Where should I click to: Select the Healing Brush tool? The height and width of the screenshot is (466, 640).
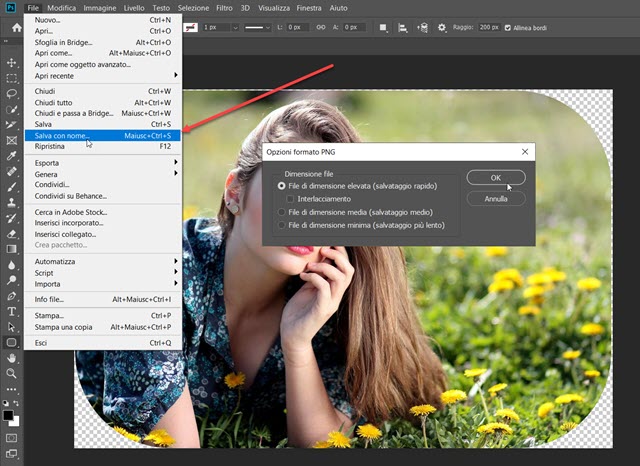click(x=11, y=171)
